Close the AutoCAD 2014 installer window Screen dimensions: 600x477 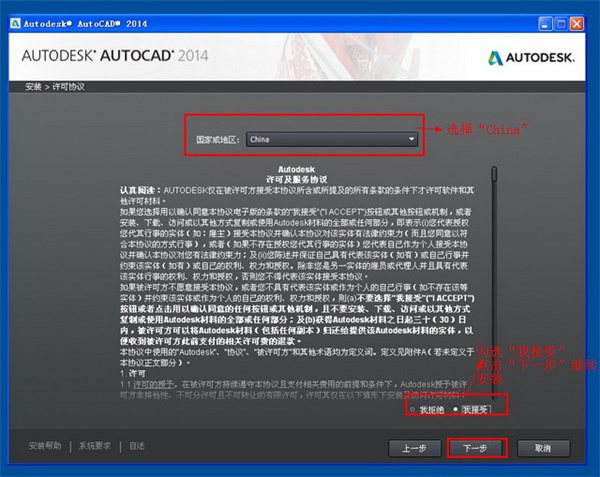(x=577, y=24)
